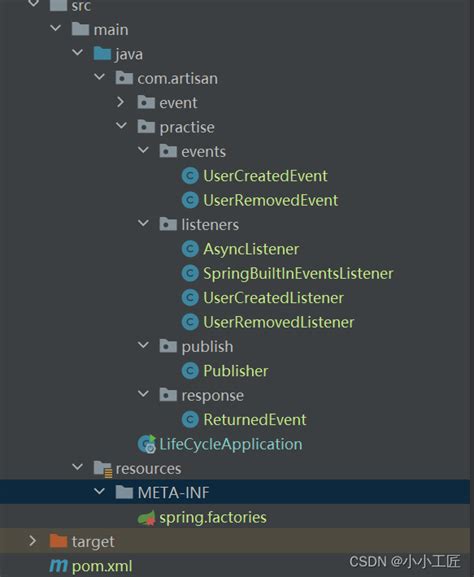The width and height of the screenshot is (474, 577).
Task: Collapse the META-INF folder
Action: [99, 491]
